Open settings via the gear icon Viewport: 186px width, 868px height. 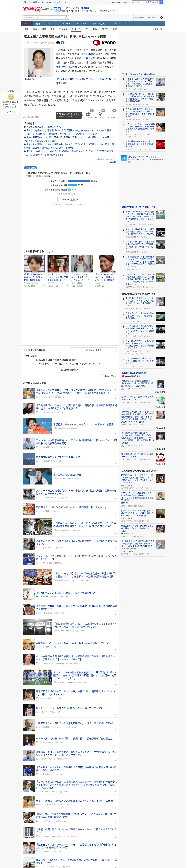[161, 18]
